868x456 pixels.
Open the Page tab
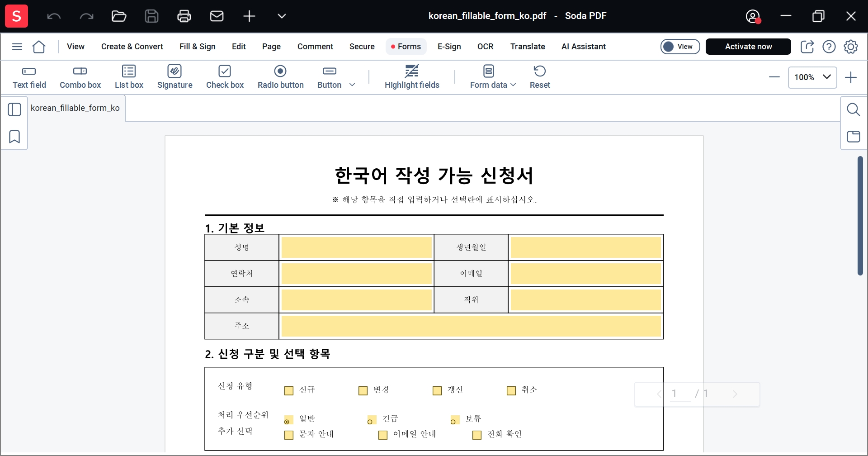[271, 47]
